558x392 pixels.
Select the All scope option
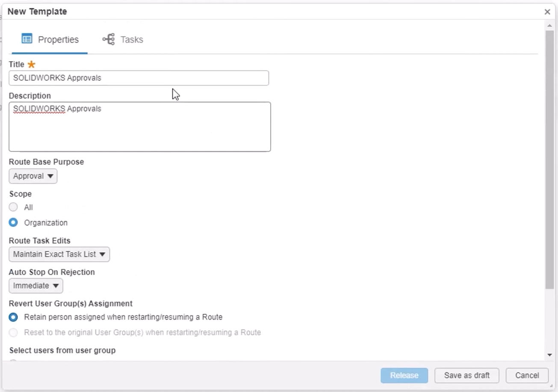point(13,207)
